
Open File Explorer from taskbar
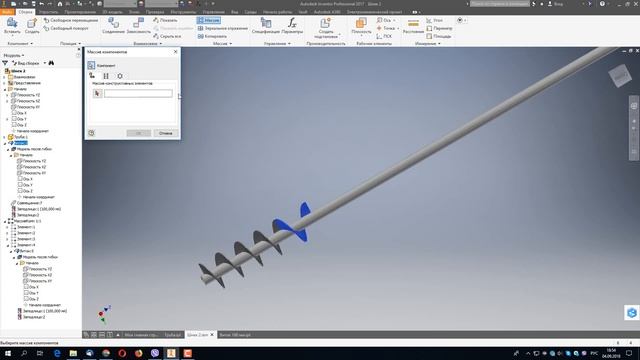tap(73, 353)
